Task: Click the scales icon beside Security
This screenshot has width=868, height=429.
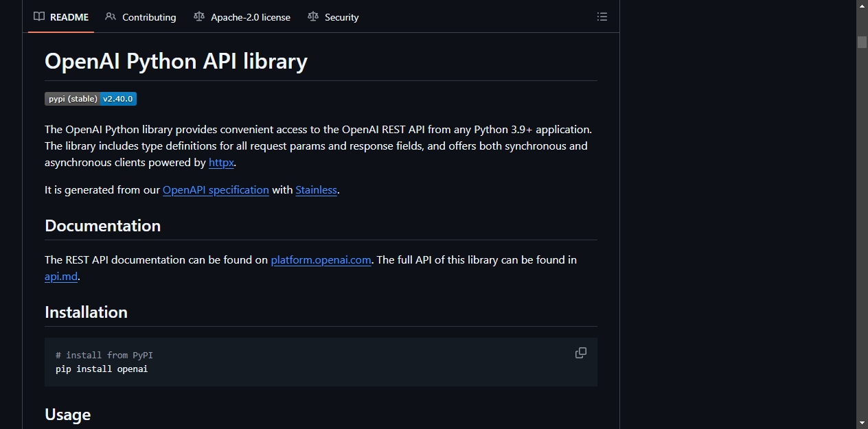Action: [313, 16]
